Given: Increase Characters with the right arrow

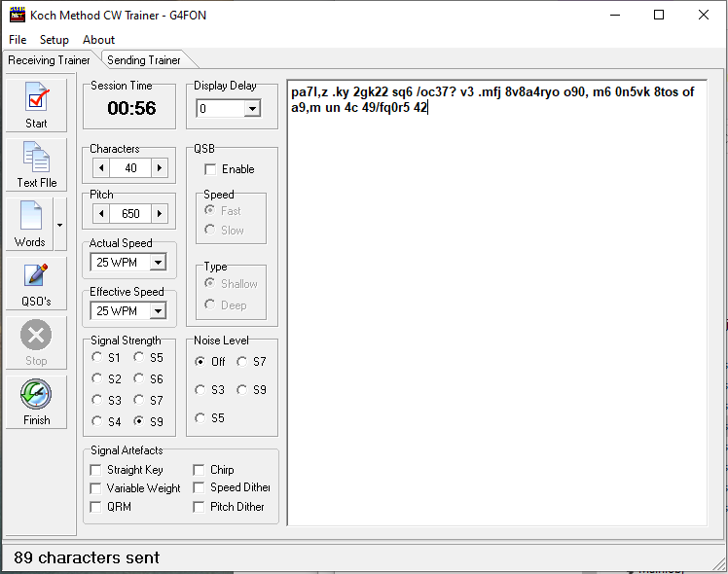Looking at the screenshot, I should pos(160,168).
